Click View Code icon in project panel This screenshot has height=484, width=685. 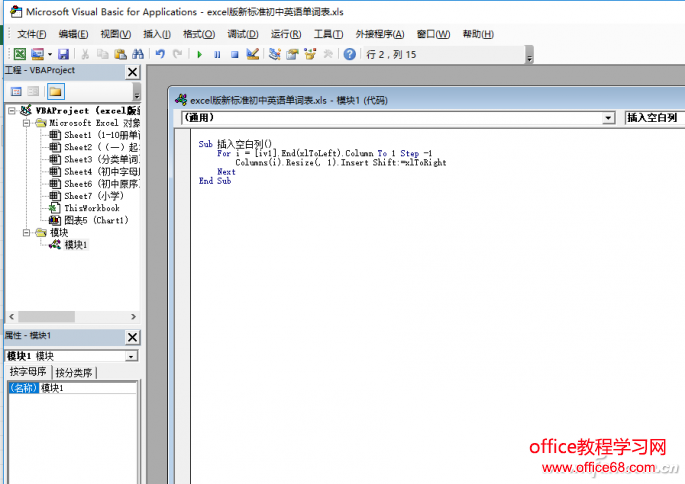[x=16, y=91]
